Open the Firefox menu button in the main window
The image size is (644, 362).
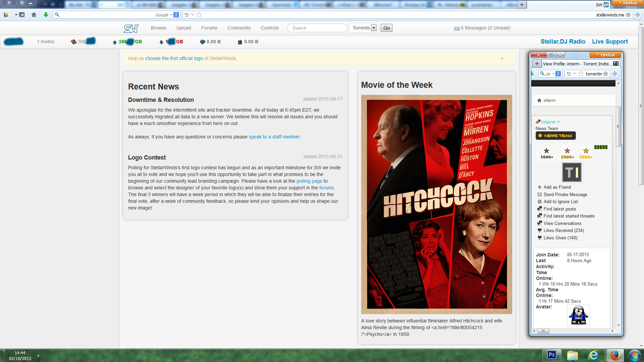coord(628,3)
